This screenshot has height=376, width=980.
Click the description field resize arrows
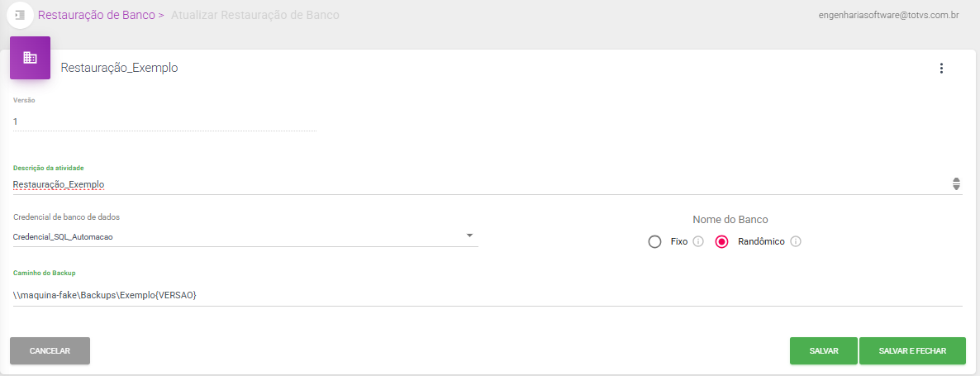click(x=956, y=184)
